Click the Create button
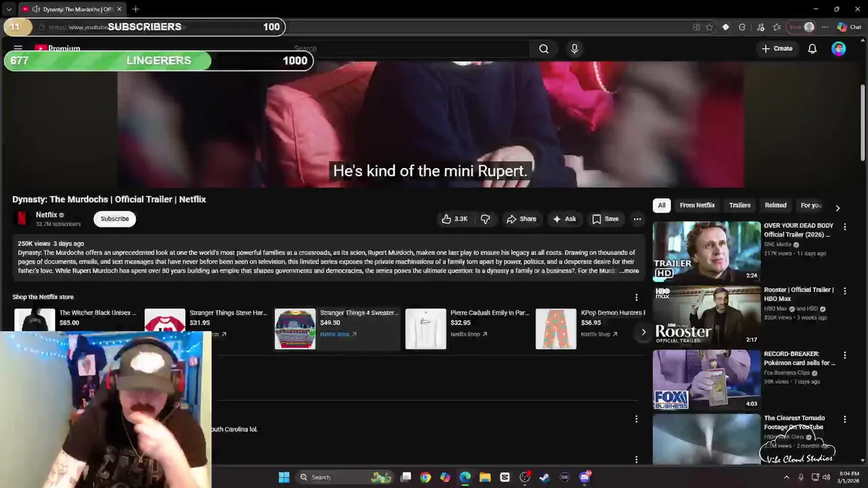 [x=776, y=49]
